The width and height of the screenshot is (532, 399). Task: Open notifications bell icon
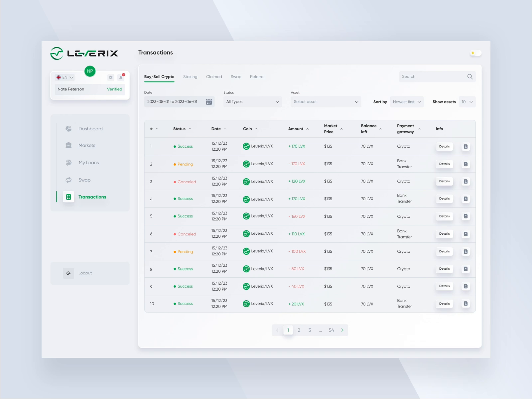(121, 77)
